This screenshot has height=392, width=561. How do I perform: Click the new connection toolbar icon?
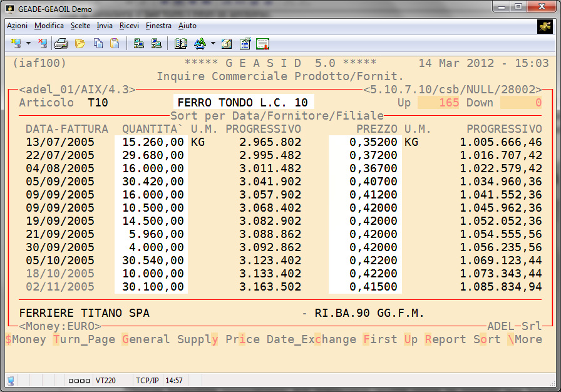point(16,43)
